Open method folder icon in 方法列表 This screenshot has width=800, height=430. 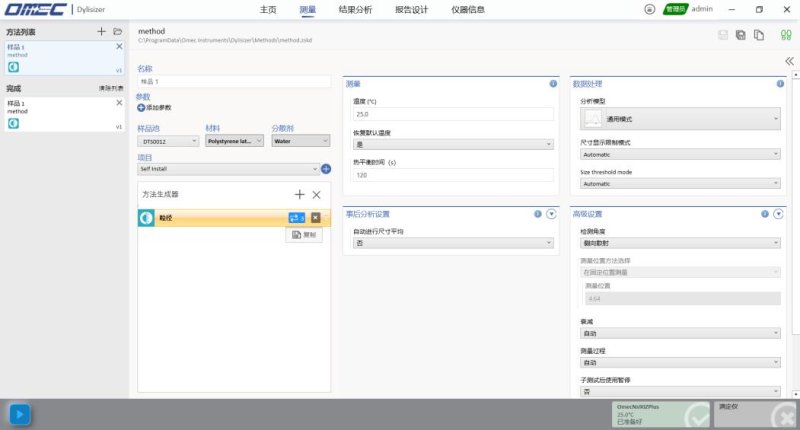point(117,32)
